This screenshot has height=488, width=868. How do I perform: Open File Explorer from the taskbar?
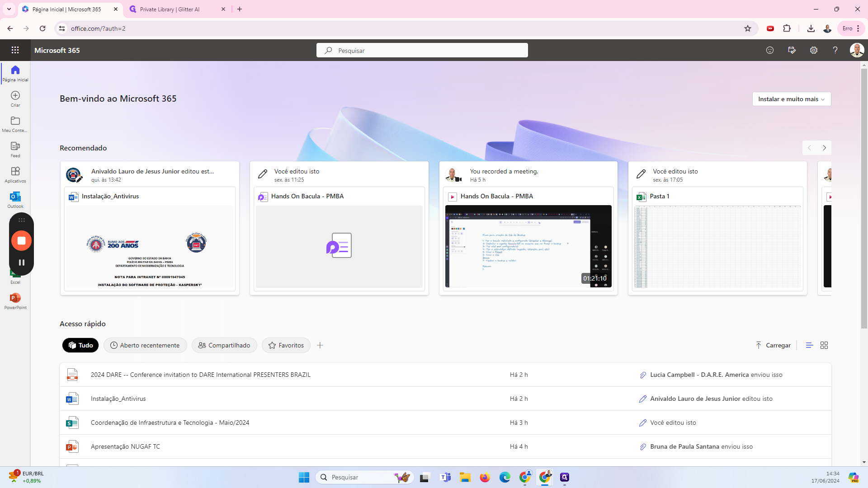coord(465,477)
